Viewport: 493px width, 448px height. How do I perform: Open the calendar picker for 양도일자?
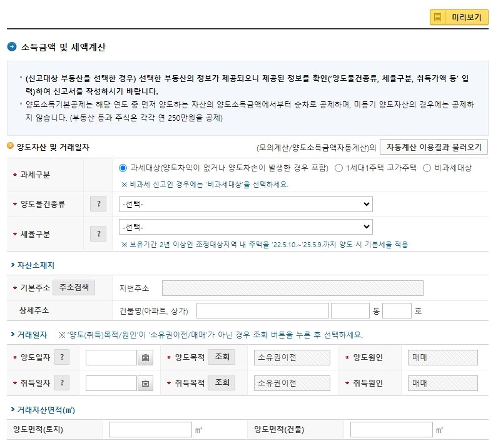pos(145,358)
